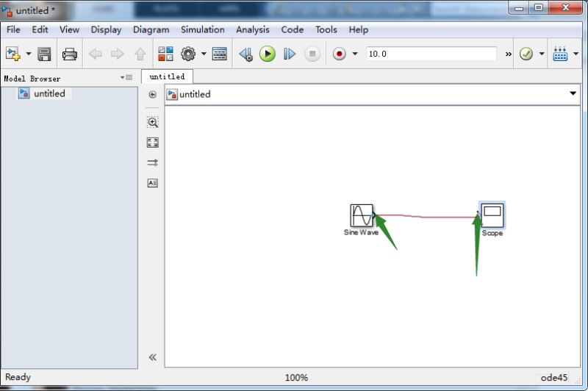Click the Step Back button
This screenshot has height=391, width=588.
pyautogui.click(x=246, y=54)
